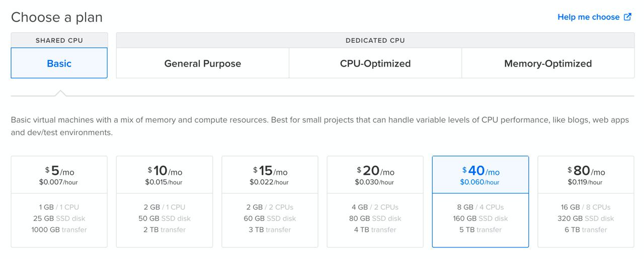Click the 16 GB / 8 CPUs specs
644x259 pixels.
coord(586,207)
